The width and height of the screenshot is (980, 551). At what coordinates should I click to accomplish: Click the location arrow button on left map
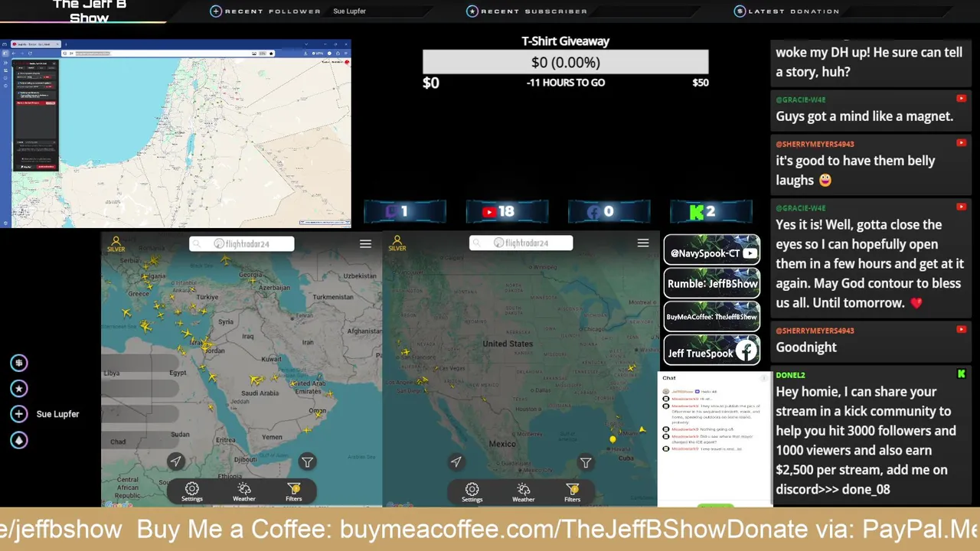pyautogui.click(x=176, y=461)
